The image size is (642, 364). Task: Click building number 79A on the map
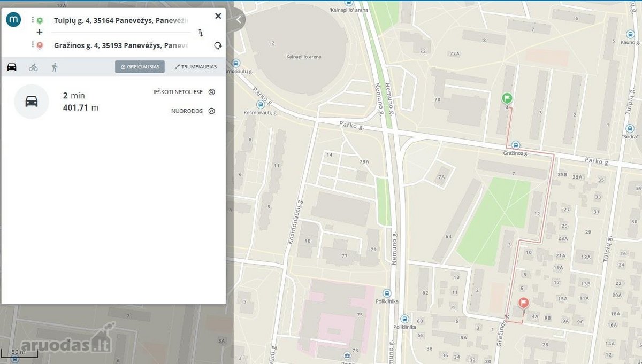(x=364, y=161)
